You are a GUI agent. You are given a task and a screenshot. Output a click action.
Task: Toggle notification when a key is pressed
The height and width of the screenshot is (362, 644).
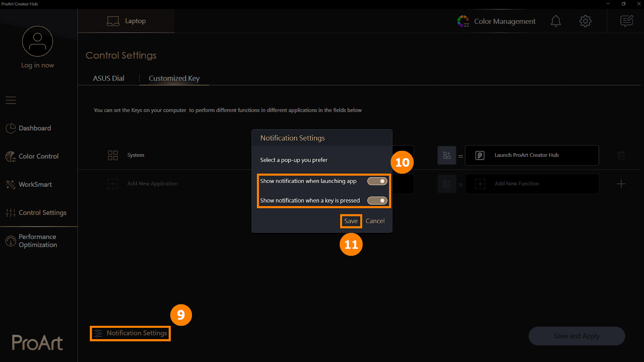[377, 200]
